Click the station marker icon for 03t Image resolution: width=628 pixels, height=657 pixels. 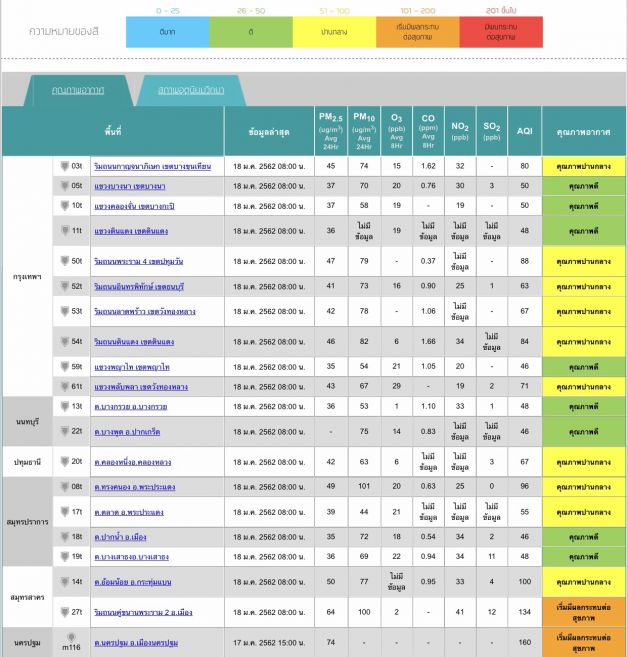coord(65,166)
